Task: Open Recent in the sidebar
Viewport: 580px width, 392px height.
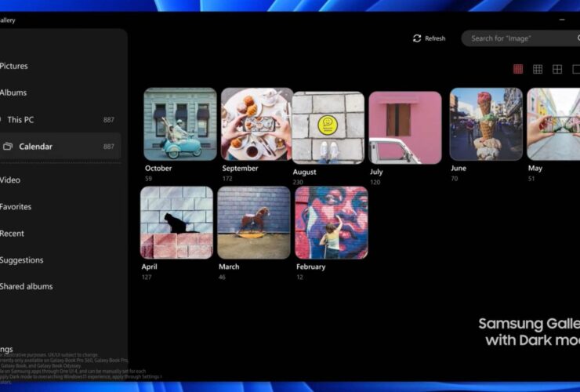Action: [12, 233]
